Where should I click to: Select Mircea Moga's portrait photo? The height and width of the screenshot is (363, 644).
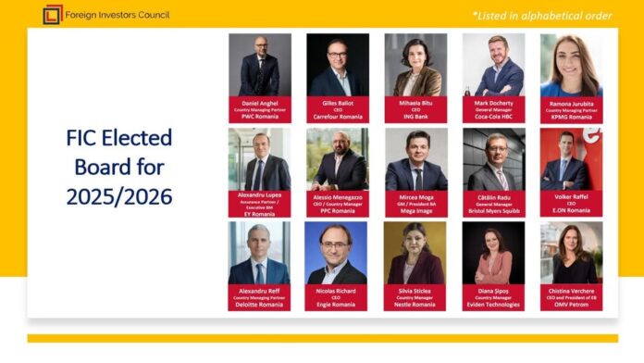tap(416, 159)
